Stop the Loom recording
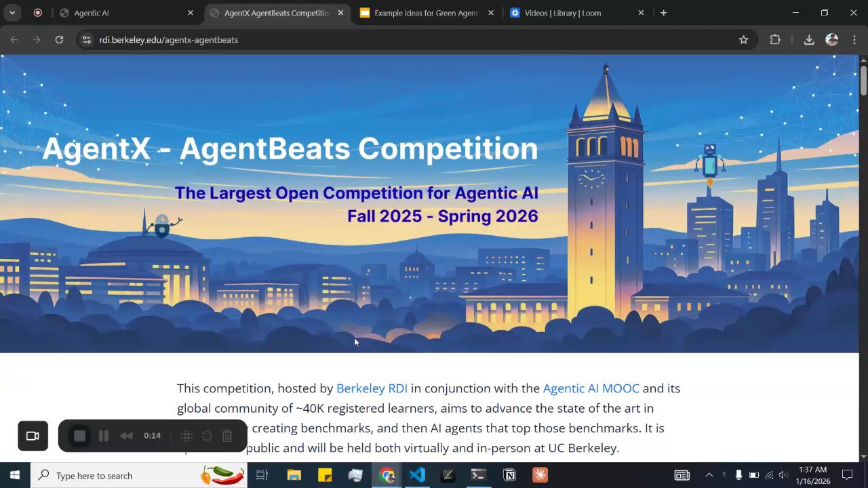The width and height of the screenshot is (868, 488). coord(79,436)
